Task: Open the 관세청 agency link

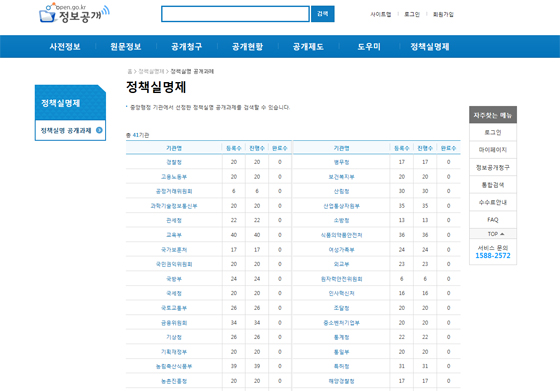Action: (x=174, y=220)
